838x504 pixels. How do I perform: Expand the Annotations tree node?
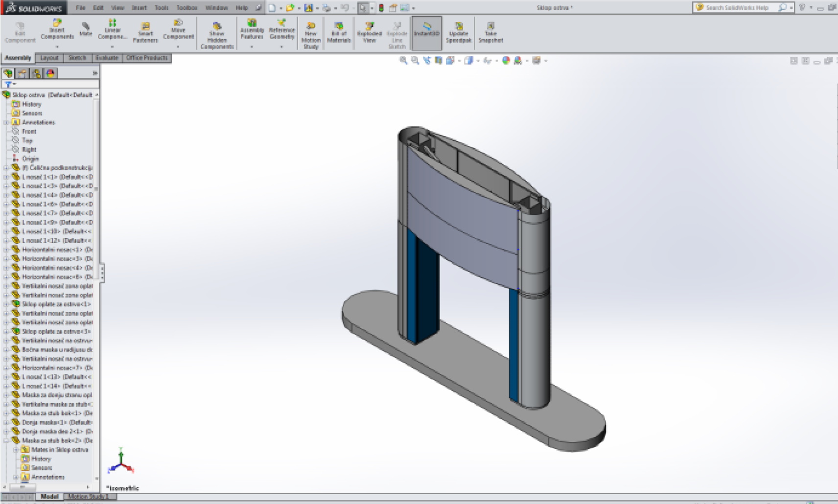click(x=6, y=123)
